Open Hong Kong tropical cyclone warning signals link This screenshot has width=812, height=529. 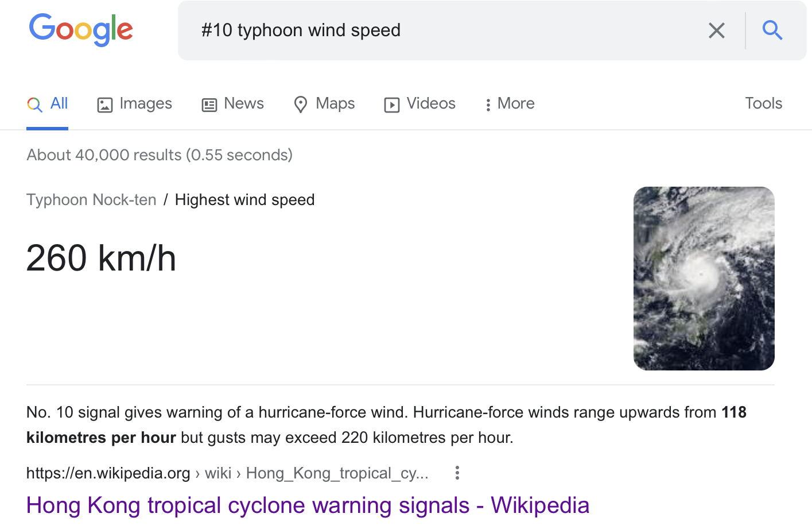coord(308,505)
